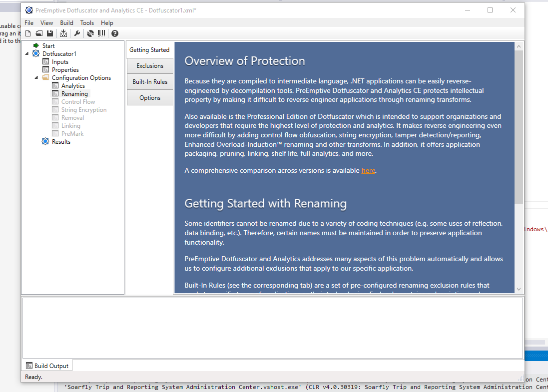
Task: Switch to the Built-In Rules tab
Action: click(x=150, y=82)
